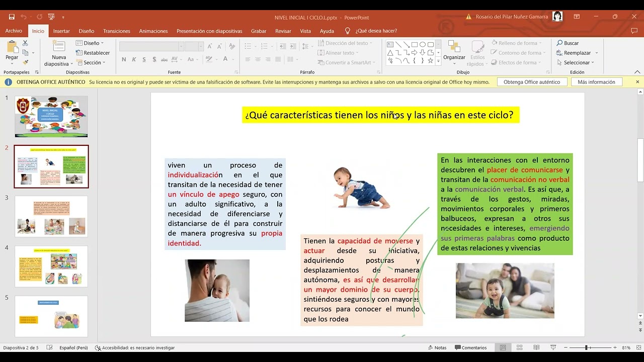Zoom in with the plus button
The image size is (644, 362).
tap(615, 347)
